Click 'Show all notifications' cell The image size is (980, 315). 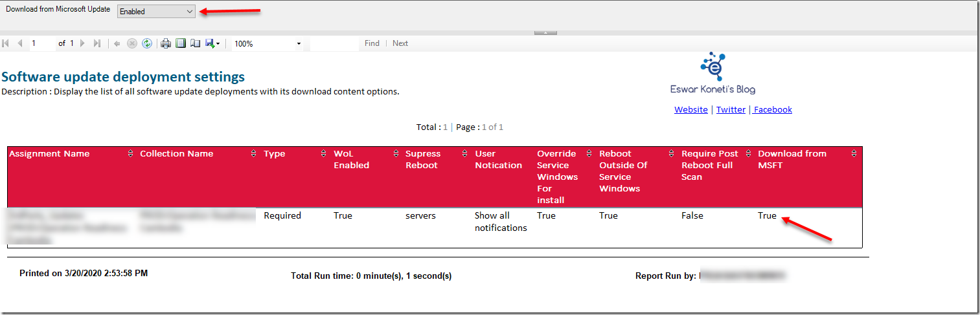[x=501, y=221]
